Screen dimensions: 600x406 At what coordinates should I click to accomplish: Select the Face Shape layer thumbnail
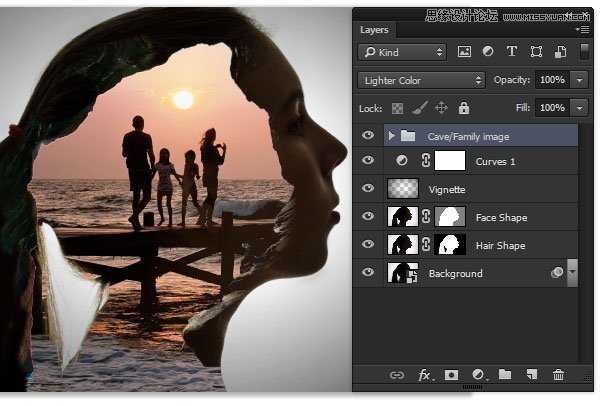403,216
